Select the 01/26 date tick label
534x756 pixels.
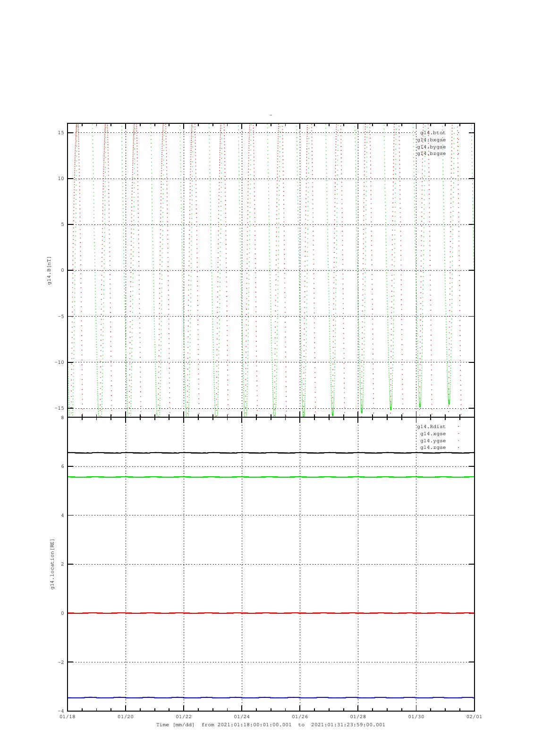click(x=300, y=716)
